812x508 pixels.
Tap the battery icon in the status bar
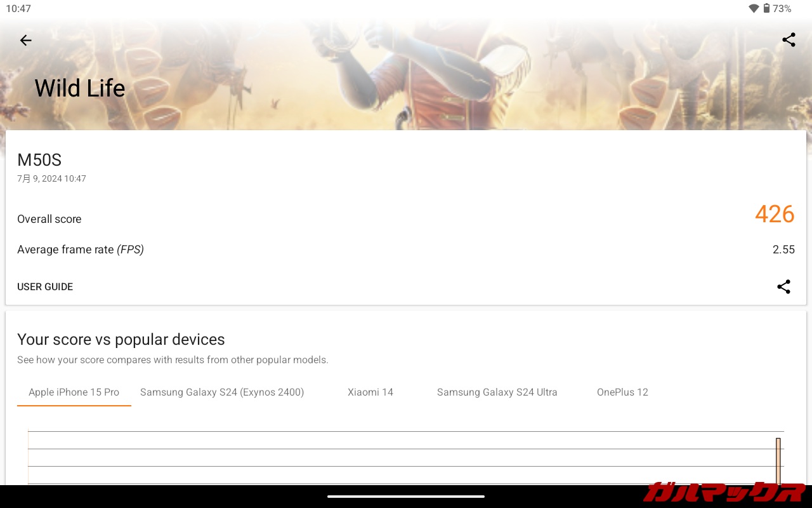point(766,9)
